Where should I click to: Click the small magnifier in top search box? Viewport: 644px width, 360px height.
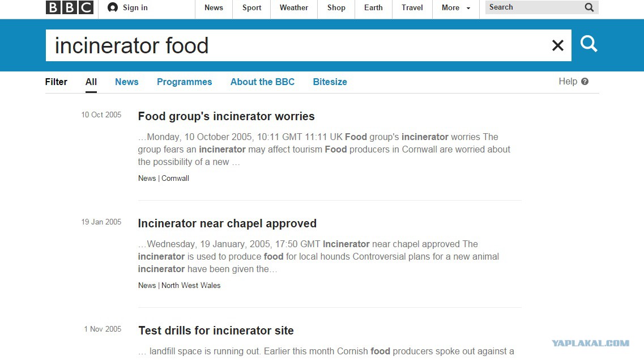click(x=589, y=7)
